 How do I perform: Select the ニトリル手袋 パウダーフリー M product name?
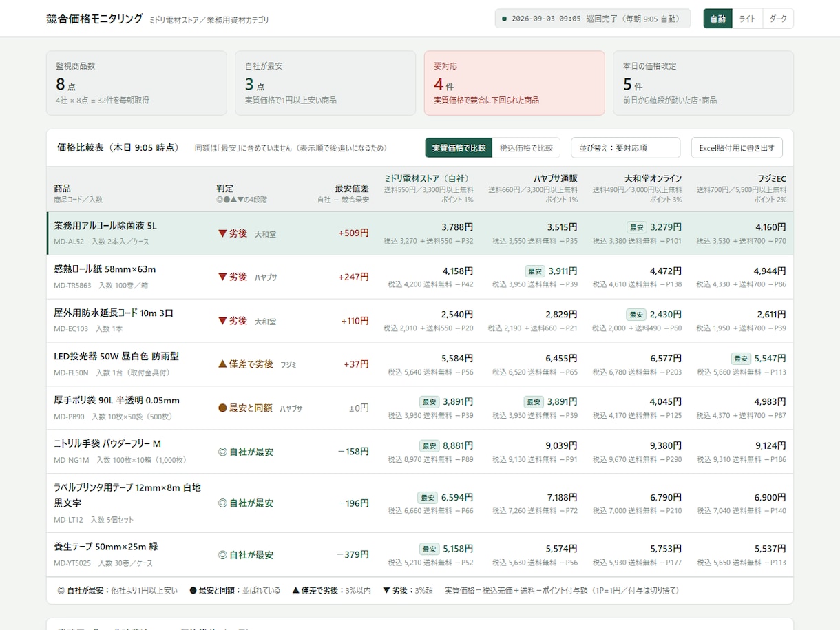click(107, 443)
